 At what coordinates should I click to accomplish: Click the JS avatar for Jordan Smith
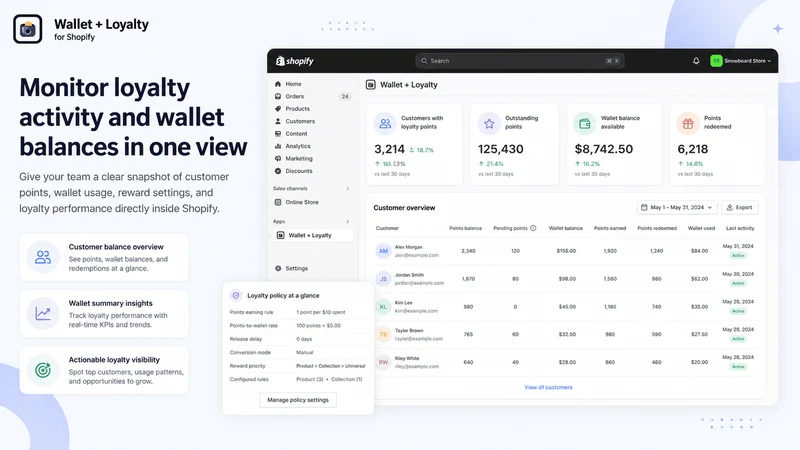[383, 279]
